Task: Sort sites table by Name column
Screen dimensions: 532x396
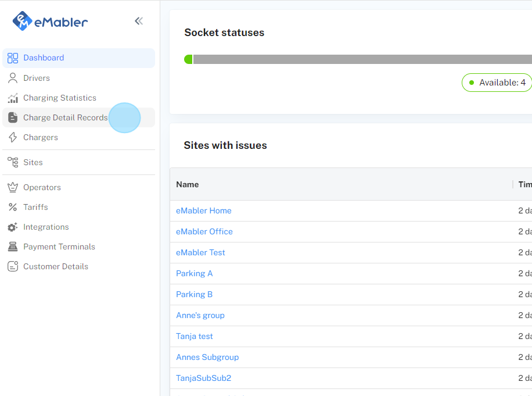Action: pyautogui.click(x=188, y=184)
